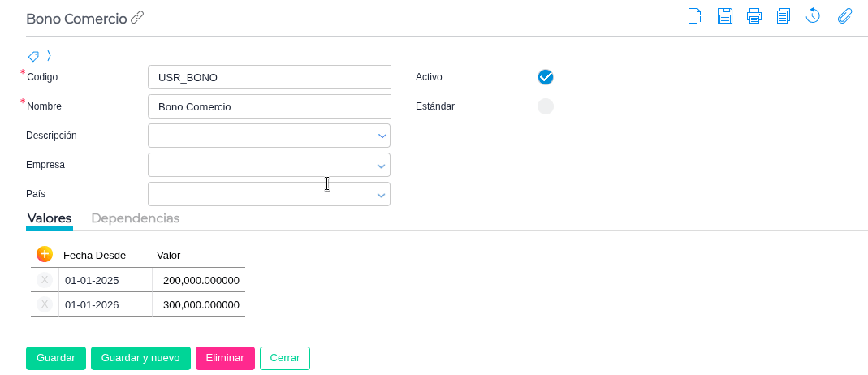Click the copy document icon
Image resolution: width=868 pixels, height=375 pixels.
784,16
